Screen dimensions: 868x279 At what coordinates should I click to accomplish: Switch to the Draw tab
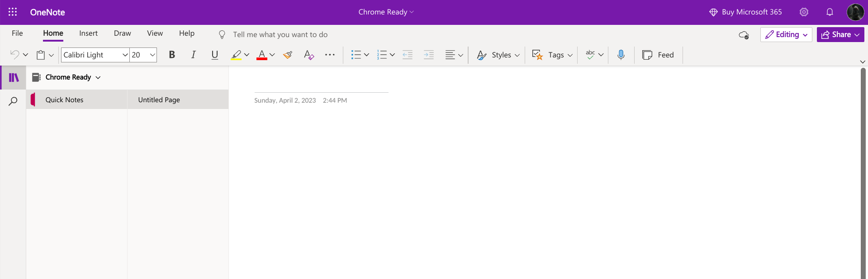coord(123,33)
